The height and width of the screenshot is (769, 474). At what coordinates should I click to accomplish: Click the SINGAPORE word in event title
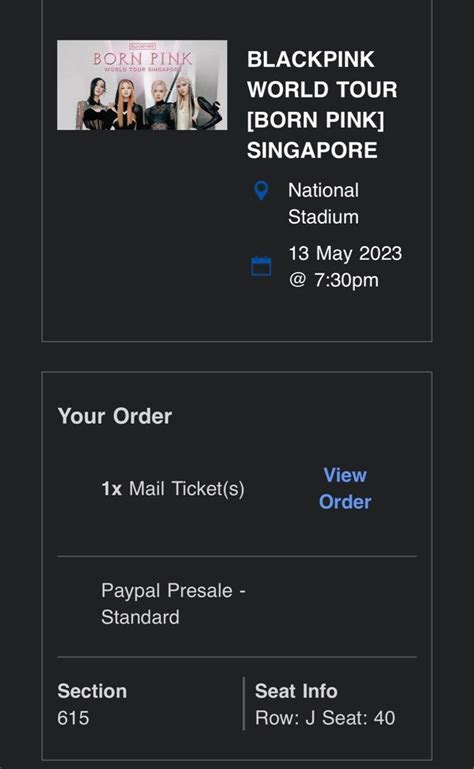click(x=312, y=150)
